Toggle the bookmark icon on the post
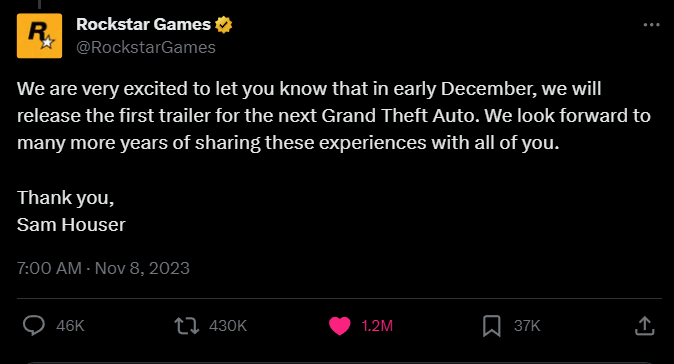Image resolution: width=674 pixels, height=364 pixels. 492,326
